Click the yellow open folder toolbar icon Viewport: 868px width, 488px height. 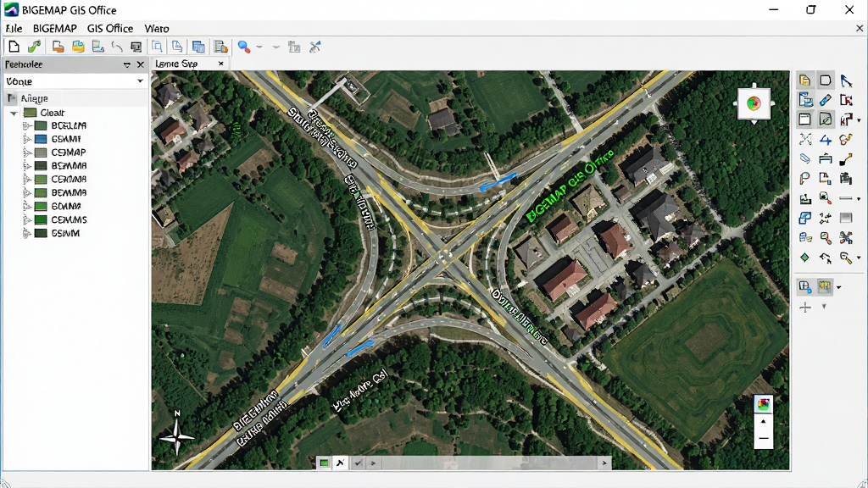click(78, 47)
